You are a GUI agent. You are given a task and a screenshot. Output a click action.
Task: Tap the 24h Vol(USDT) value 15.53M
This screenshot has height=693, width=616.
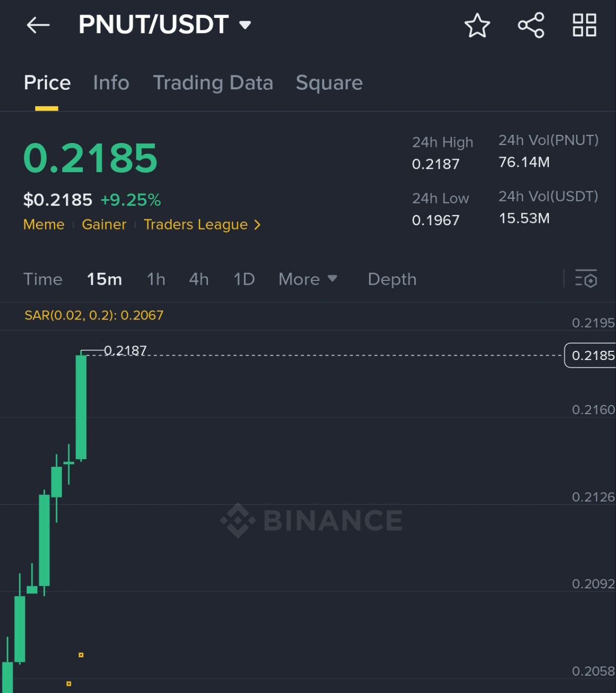point(524,218)
